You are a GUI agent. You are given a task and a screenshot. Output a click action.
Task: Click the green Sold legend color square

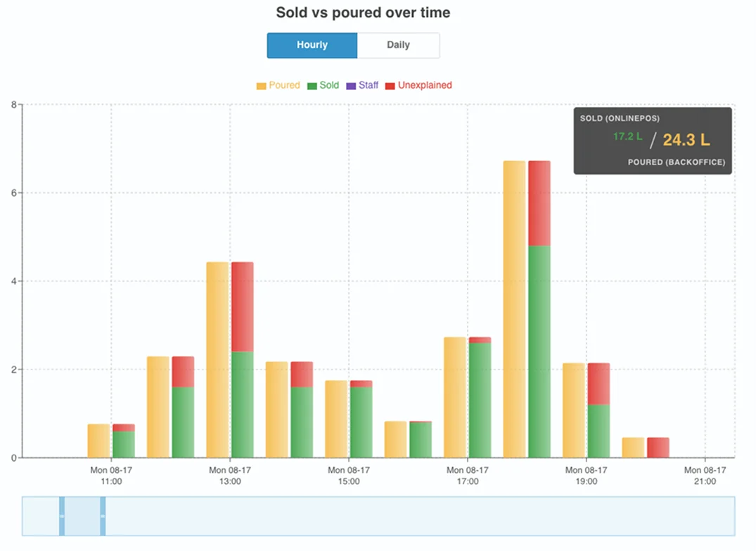click(x=312, y=86)
